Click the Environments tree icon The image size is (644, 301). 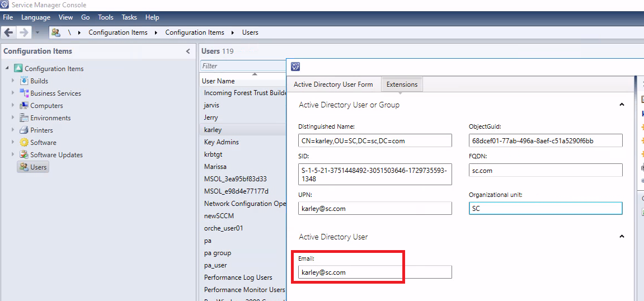click(x=24, y=118)
